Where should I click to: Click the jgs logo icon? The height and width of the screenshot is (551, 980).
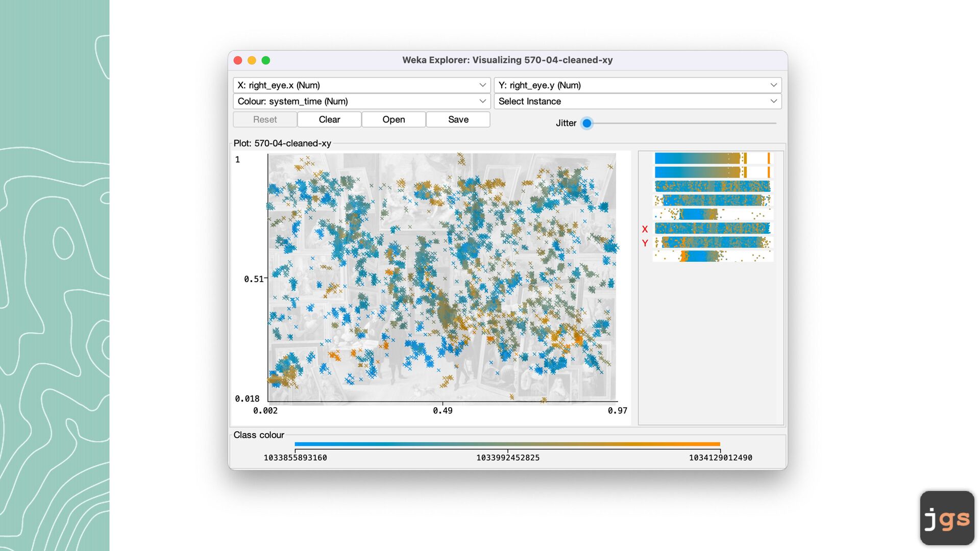point(947,518)
